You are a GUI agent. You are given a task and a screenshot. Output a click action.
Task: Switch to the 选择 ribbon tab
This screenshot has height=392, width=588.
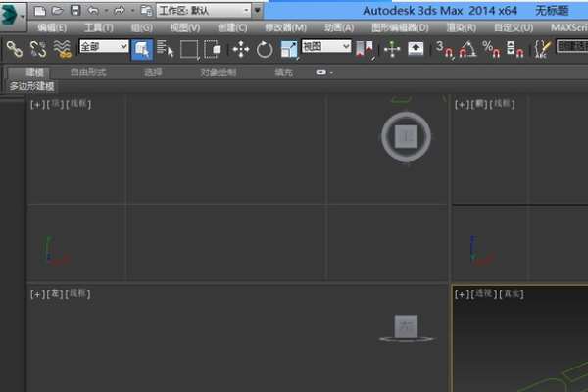(x=153, y=73)
